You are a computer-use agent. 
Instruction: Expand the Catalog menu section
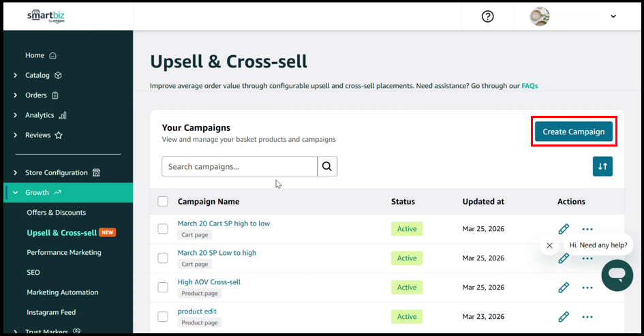[16, 76]
